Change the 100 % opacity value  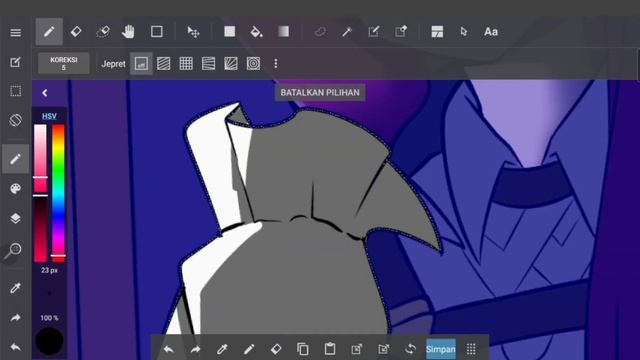[49, 318]
